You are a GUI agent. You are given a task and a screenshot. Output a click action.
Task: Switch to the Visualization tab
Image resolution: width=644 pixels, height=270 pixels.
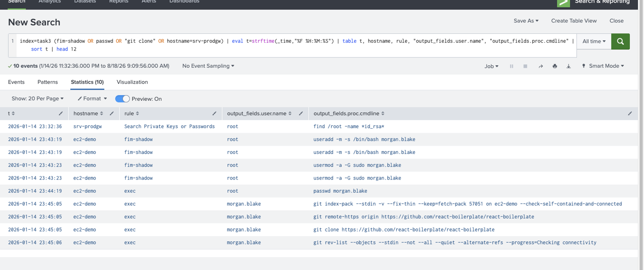click(x=132, y=82)
